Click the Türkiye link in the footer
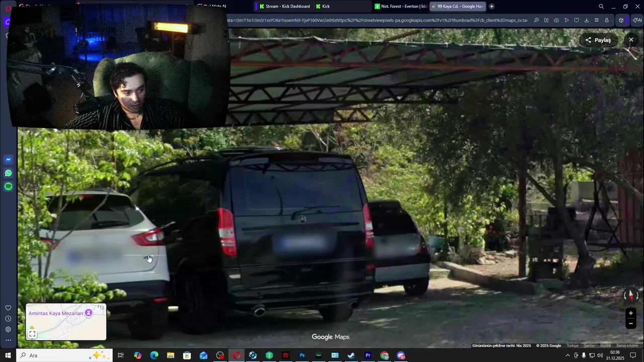This screenshot has width=644, height=362. click(573, 346)
